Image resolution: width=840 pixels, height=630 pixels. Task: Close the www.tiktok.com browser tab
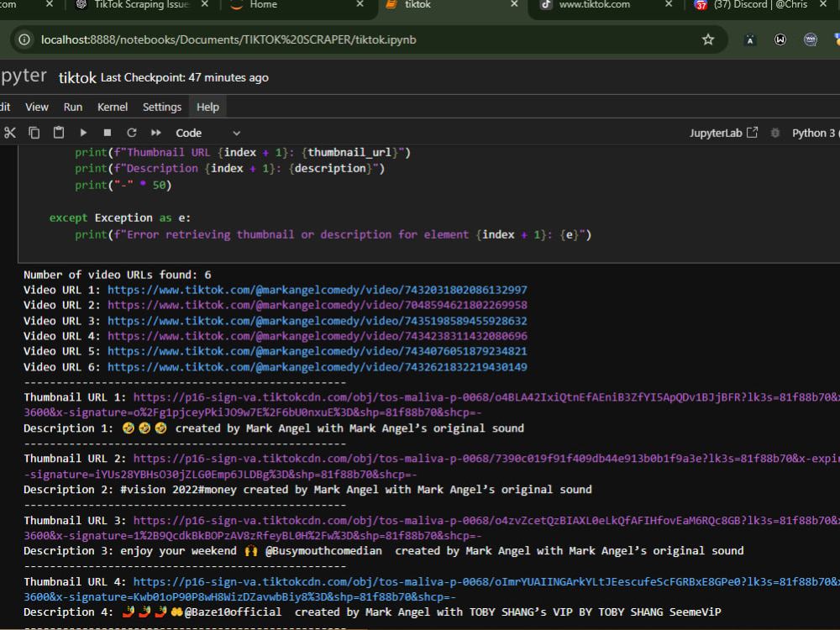pos(669,4)
